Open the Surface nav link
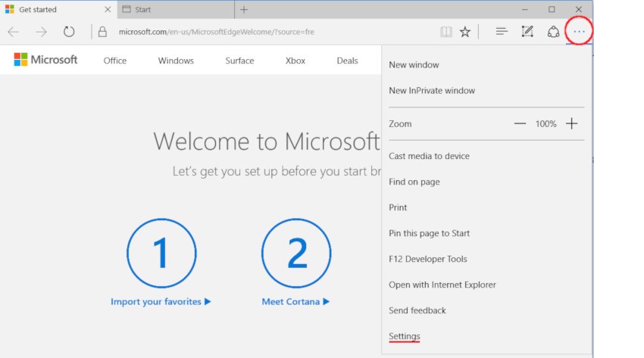Screen dimensions: 644x358 coord(239,61)
